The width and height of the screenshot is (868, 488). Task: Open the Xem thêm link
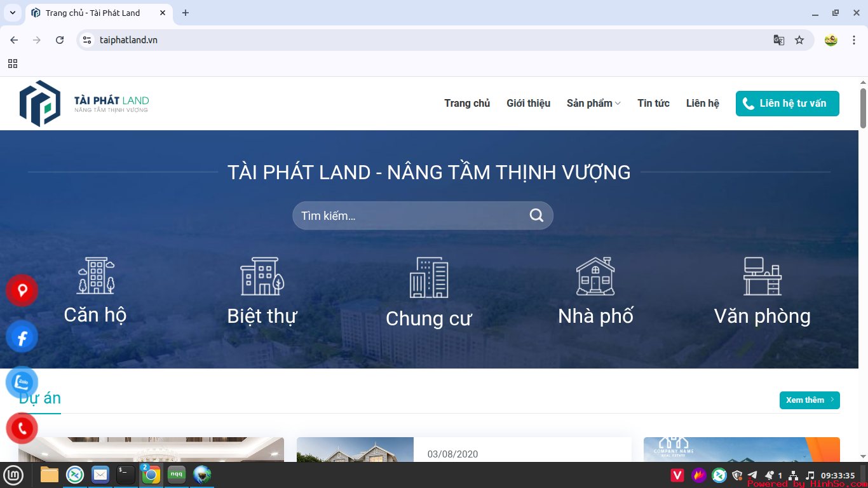(808, 400)
